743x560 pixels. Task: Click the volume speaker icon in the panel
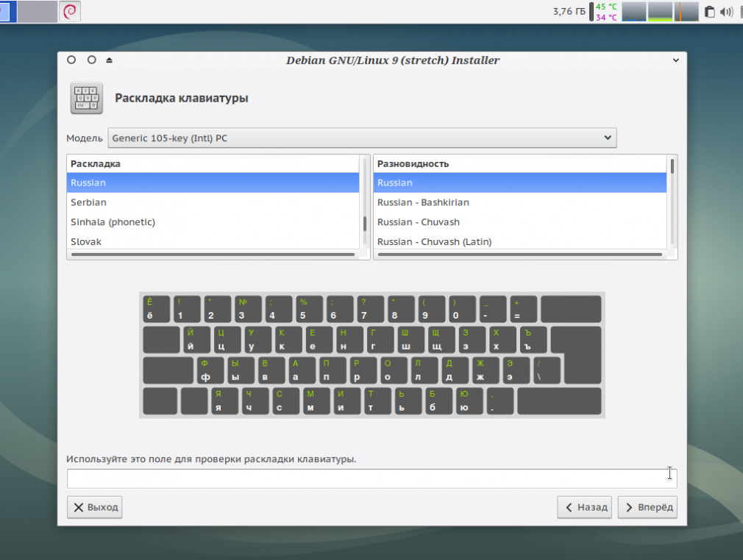point(726,12)
